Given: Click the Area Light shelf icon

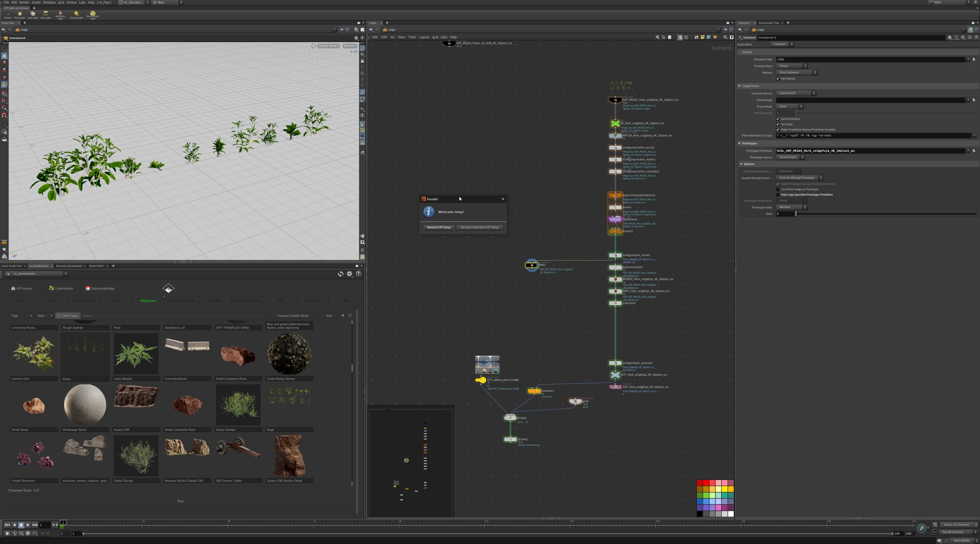Looking at the screenshot, I should [46, 15].
